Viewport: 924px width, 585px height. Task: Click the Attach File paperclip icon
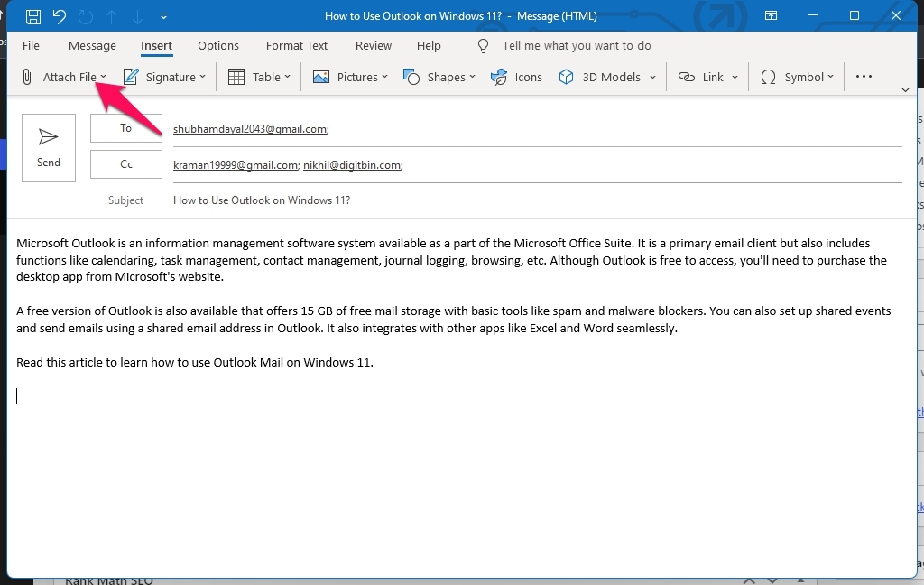27,78
